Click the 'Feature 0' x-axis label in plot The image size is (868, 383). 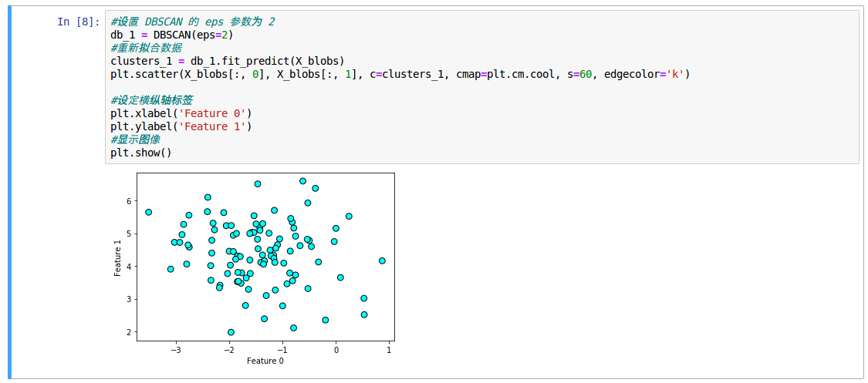(265, 361)
